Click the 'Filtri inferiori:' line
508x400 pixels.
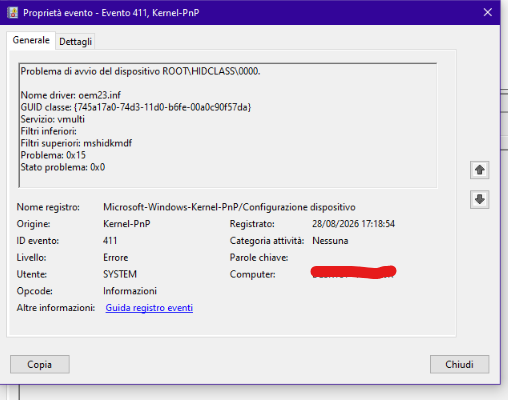click(x=49, y=131)
